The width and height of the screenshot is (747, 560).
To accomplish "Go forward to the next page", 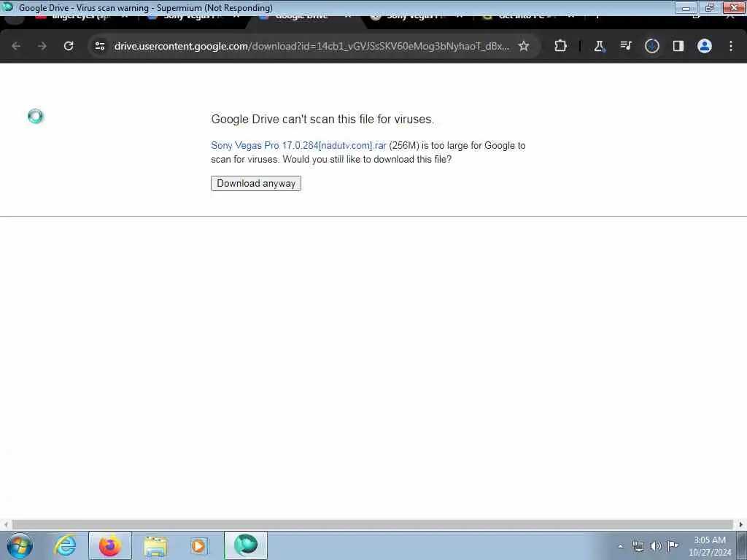I will (x=42, y=46).
